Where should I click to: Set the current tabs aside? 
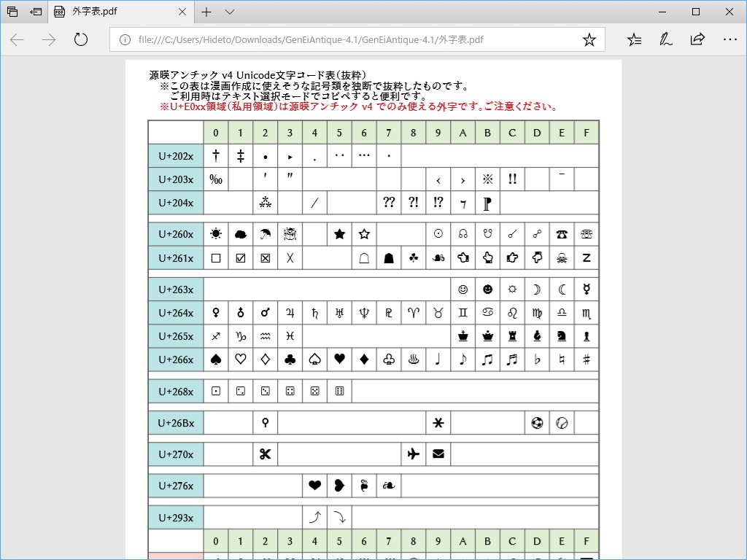point(34,12)
